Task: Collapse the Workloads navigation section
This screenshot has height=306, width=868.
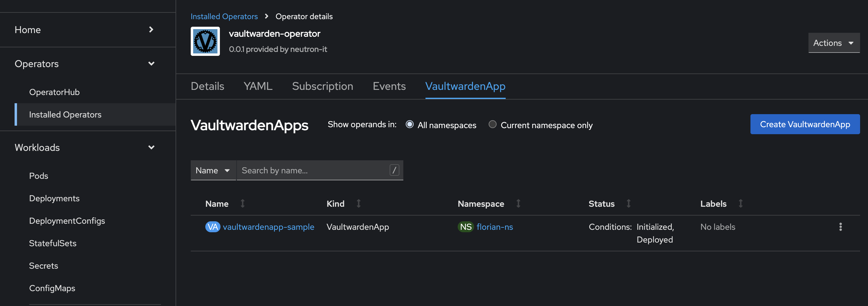Action: click(x=87, y=148)
